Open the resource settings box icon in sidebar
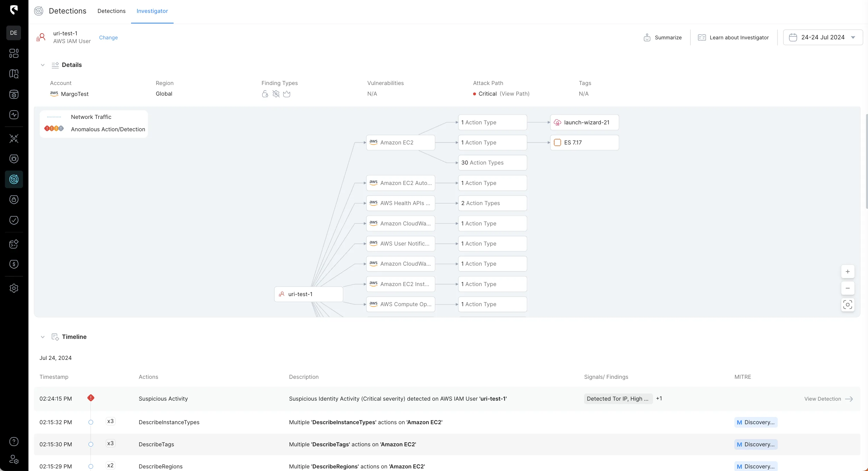Screen dimensions: 868x471 (14, 94)
